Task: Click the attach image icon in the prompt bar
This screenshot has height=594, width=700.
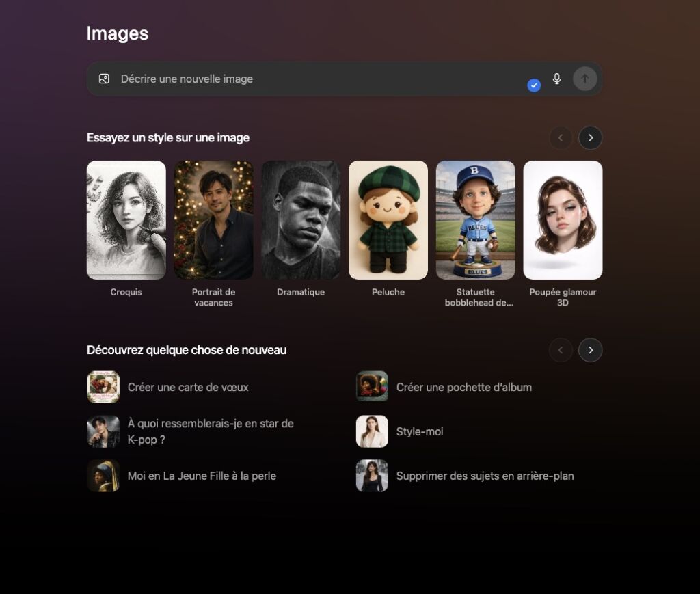Action: (x=104, y=79)
